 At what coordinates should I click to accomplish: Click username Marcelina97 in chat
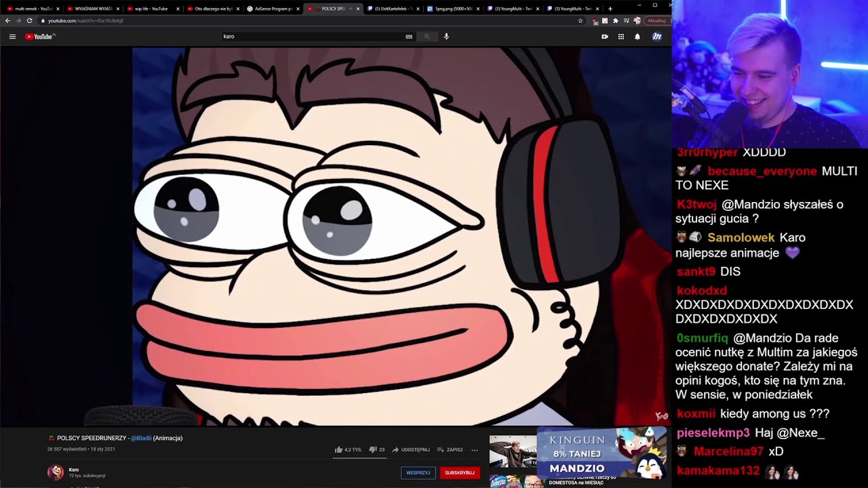729,451
